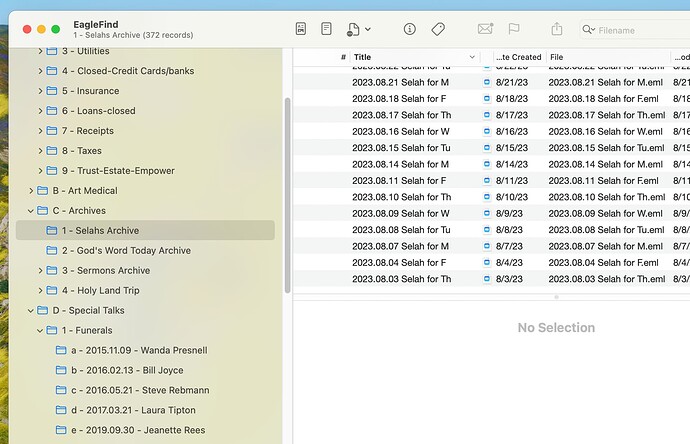The height and width of the screenshot is (444, 690).
Task: Click the share icon in toolbar
Action: coord(557,29)
